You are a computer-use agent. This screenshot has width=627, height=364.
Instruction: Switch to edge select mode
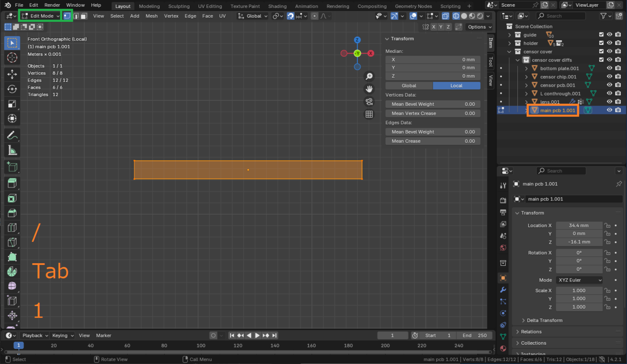pyautogui.click(x=75, y=16)
